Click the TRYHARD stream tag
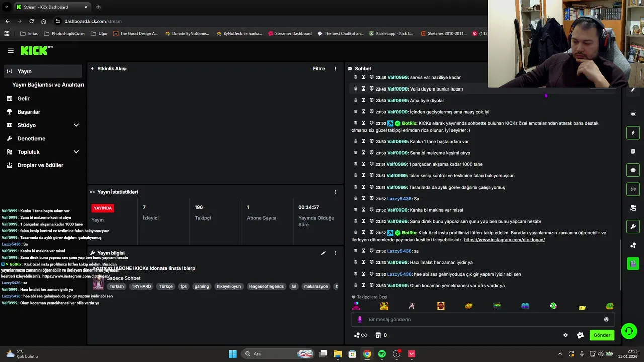 coord(141,286)
